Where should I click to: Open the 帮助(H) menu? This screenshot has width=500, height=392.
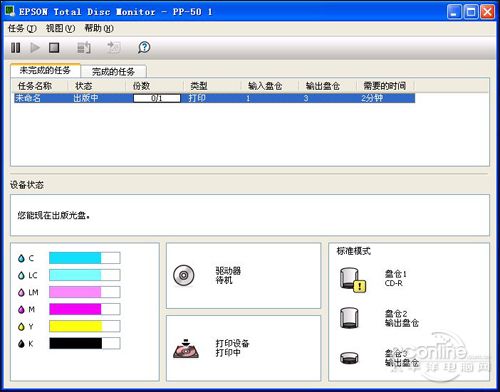coord(99,29)
